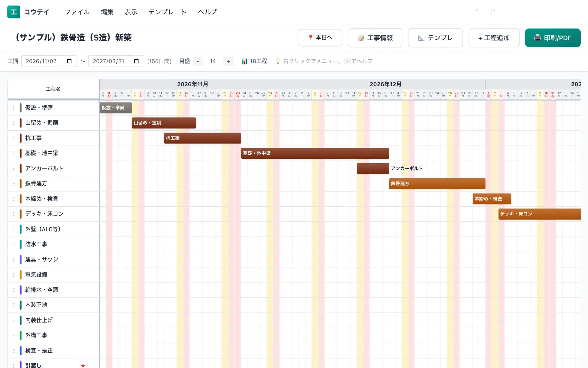Click the undo arrow icon
Image resolution: width=588 pixels, height=368 pixels.
[477, 12]
